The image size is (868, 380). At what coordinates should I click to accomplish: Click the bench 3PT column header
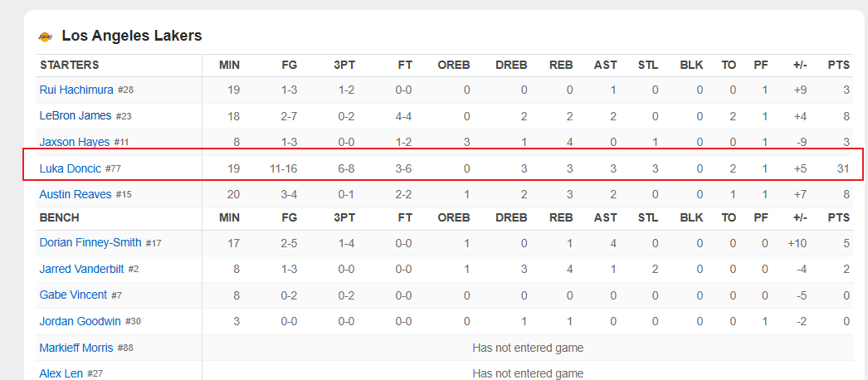point(344,217)
